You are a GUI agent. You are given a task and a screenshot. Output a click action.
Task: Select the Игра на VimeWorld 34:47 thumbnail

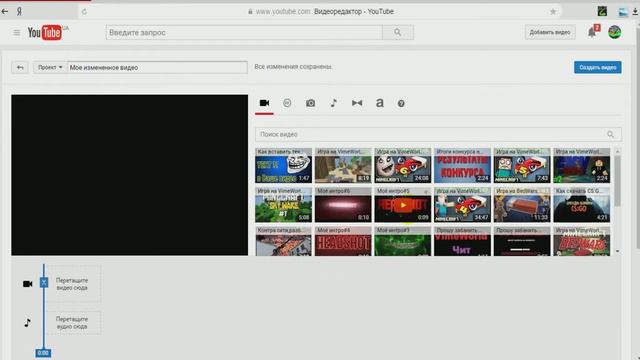pyautogui.click(x=462, y=205)
